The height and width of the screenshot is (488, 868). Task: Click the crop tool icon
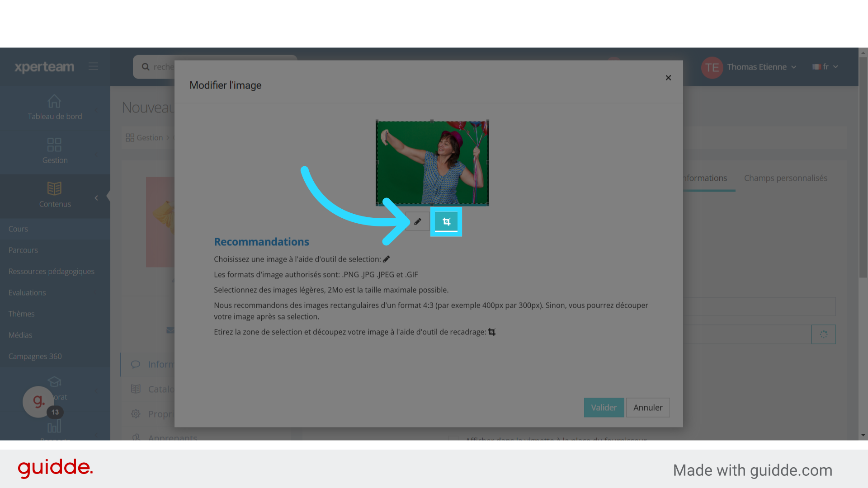[446, 221]
